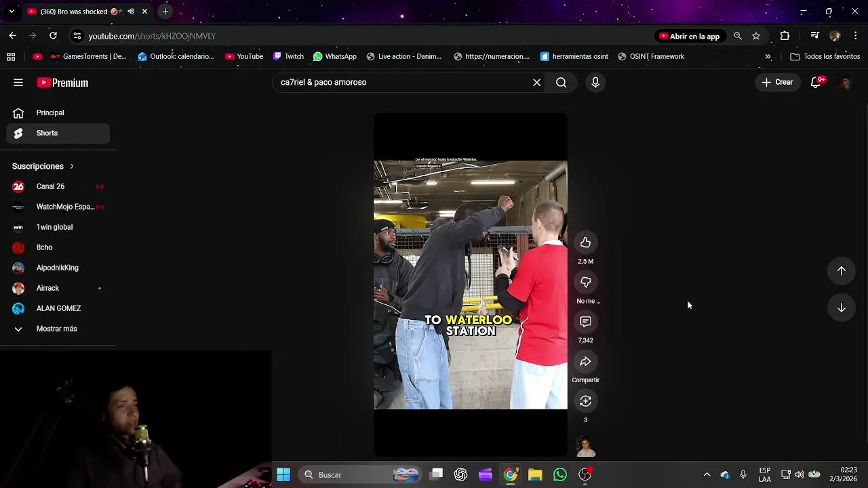Open WhatsApp bookmark
The width and height of the screenshot is (868, 488).
click(x=334, y=57)
